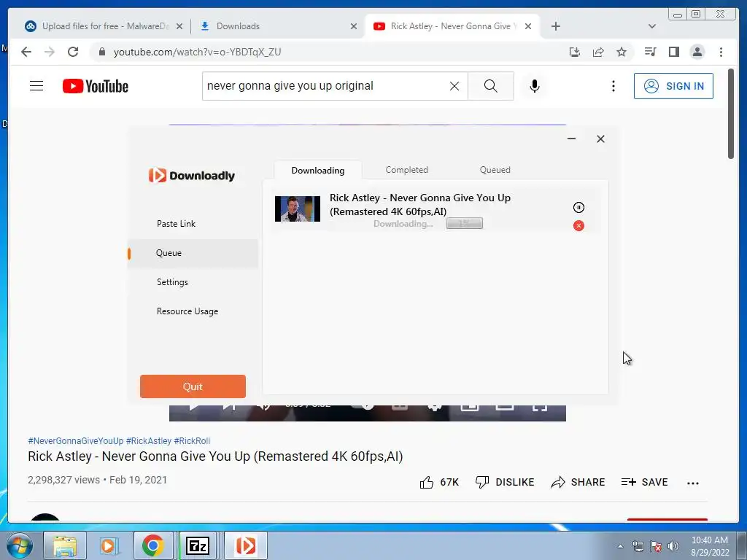The height and width of the screenshot is (560, 747).
Task: Open volume control in system tray
Action: 673,546
